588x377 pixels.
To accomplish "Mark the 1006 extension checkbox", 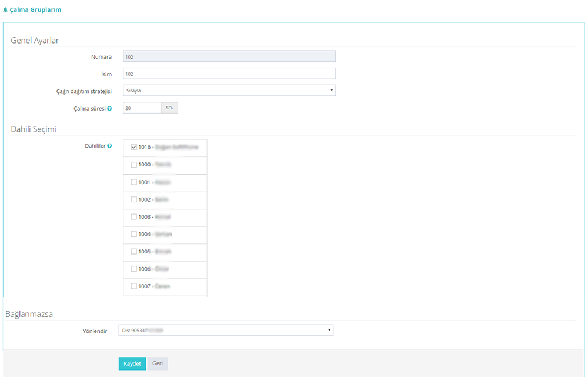I will click(x=134, y=269).
